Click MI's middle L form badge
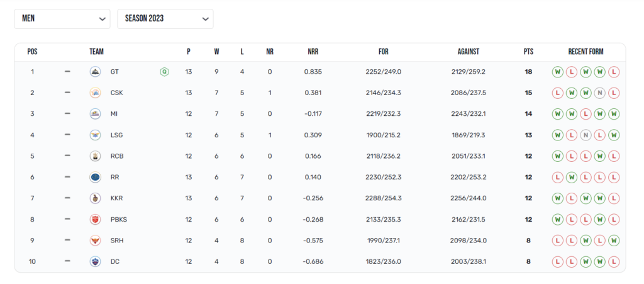 tap(586, 114)
